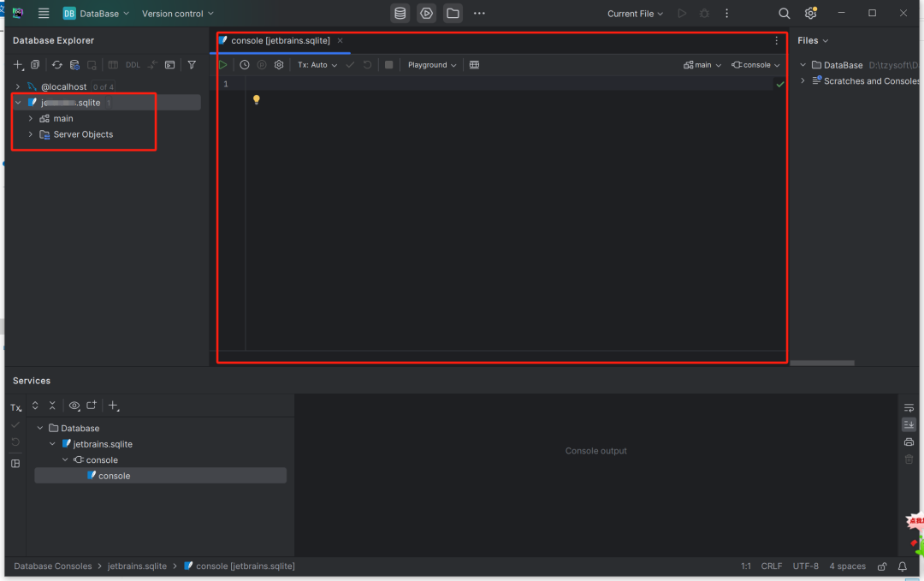Click Duplicate icon in Database Explorer toolbar
The image size is (924, 581).
[x=35, y=65]
